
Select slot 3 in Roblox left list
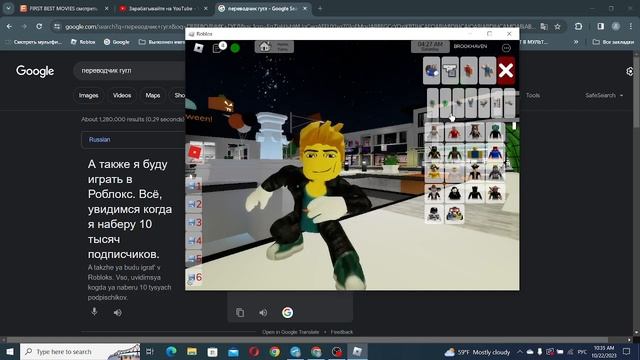194,222
